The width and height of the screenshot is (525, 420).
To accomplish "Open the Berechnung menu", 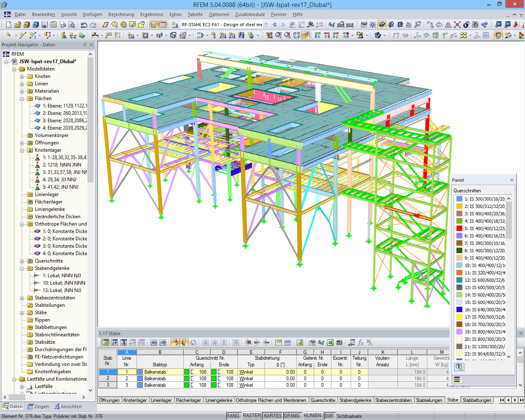I will pyautogui.click(x=121, y=14).
